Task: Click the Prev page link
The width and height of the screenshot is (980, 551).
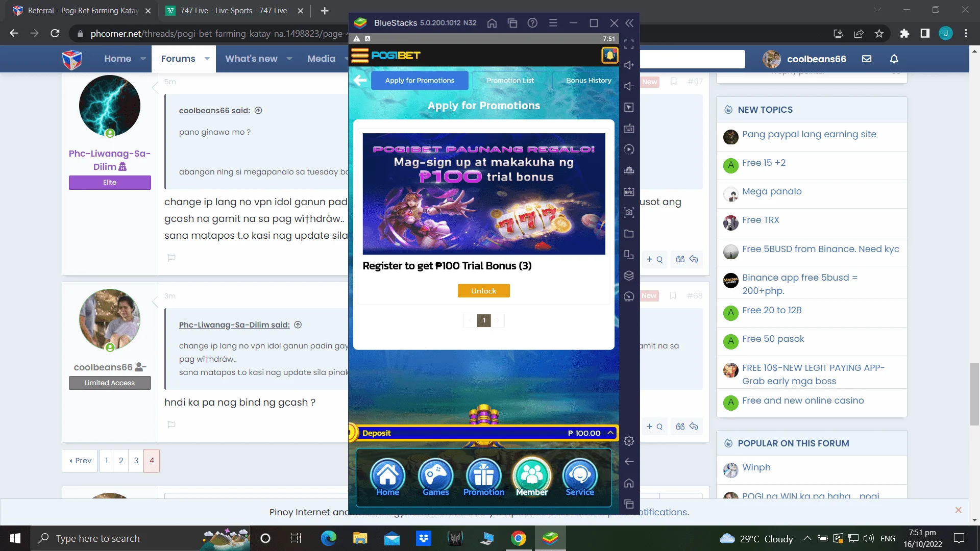Action: (80, 461)
